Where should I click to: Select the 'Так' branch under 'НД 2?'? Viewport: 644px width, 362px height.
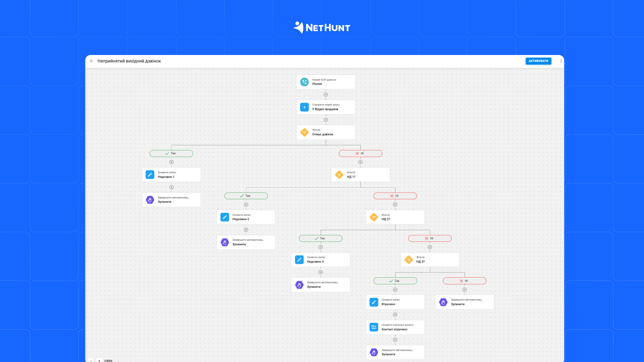pos(321,238)
